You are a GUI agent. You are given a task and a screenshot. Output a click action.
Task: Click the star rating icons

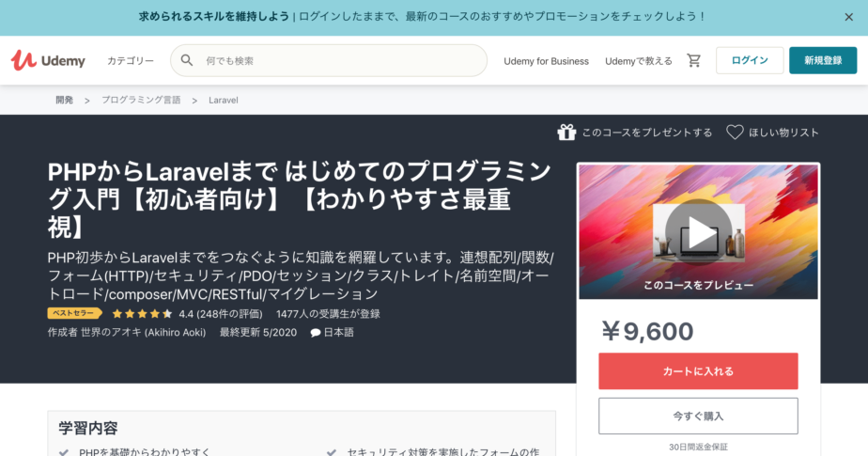point(142,314)
